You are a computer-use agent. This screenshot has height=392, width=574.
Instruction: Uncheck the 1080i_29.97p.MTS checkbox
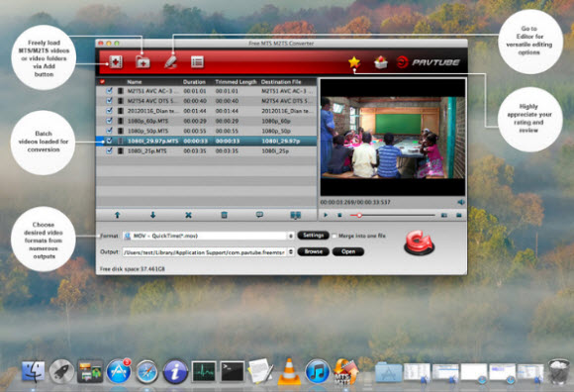(x=109, y=141)
